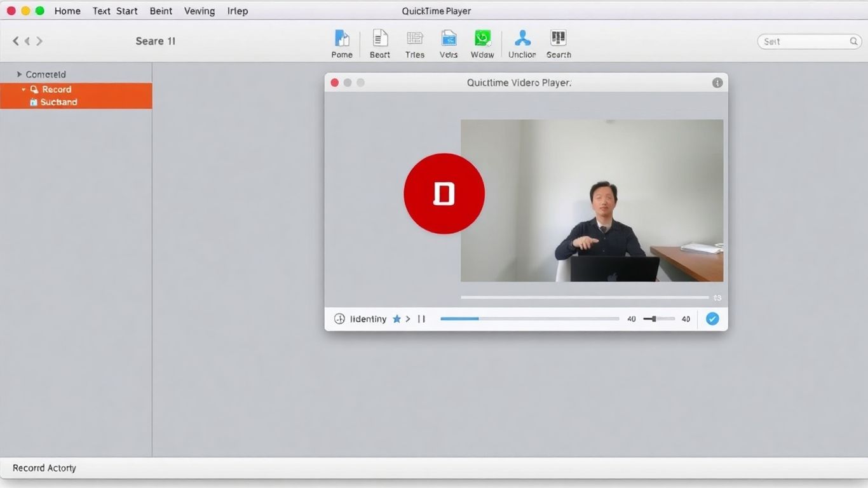Adjust the volume slider

[x=654, y=318]
